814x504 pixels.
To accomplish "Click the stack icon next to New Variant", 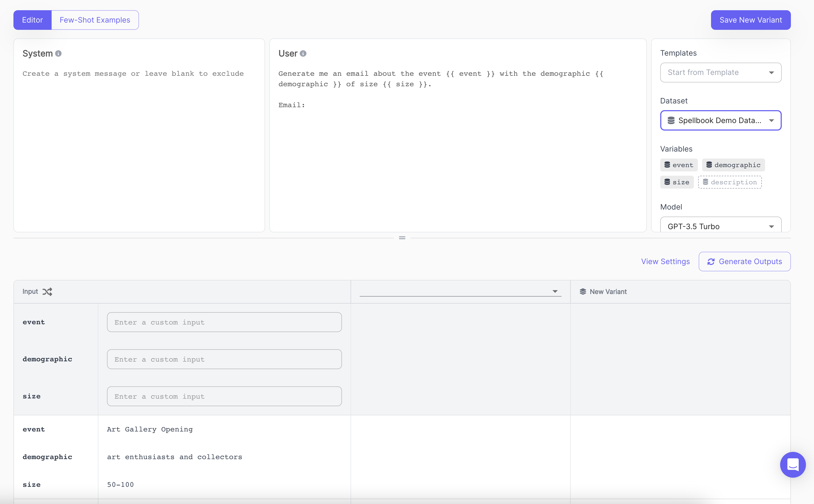I will 583,291.
